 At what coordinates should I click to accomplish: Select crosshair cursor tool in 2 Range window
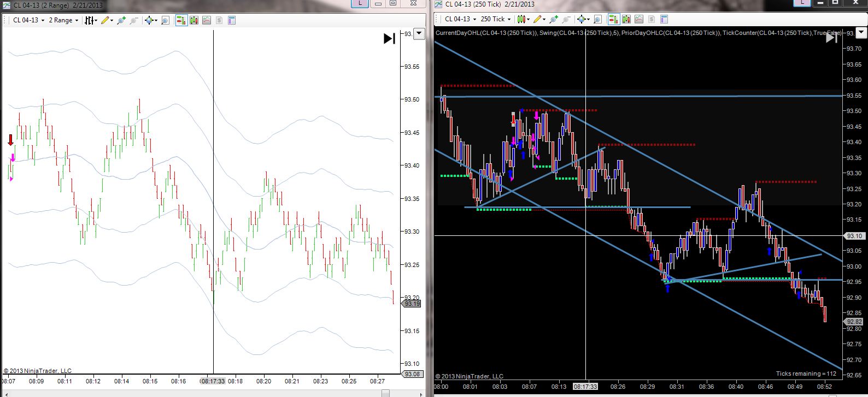(149, 20)
